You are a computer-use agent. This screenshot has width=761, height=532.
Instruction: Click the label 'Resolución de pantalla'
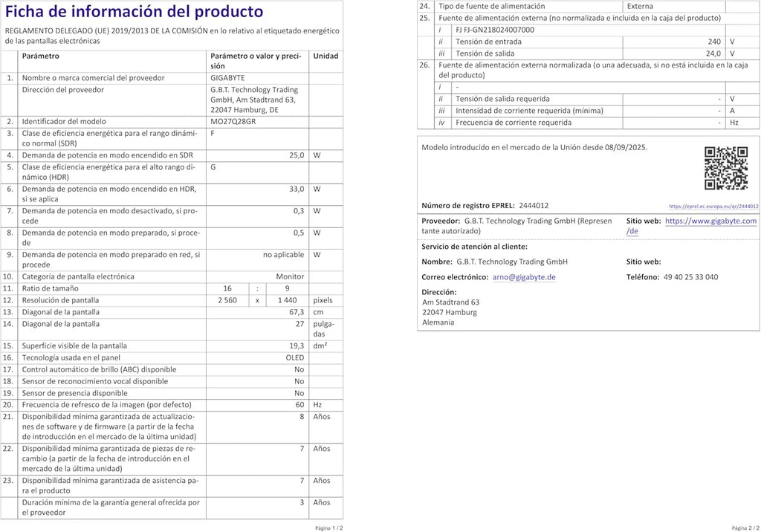60,300
